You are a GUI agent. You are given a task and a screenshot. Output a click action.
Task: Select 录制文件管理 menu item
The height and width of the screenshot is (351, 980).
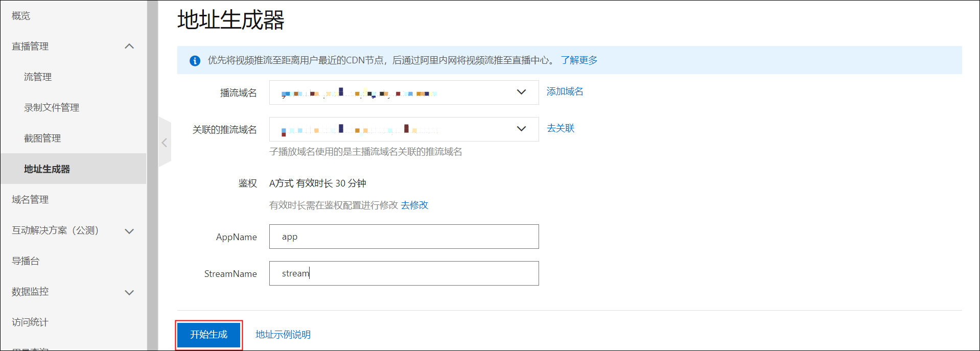52,108
